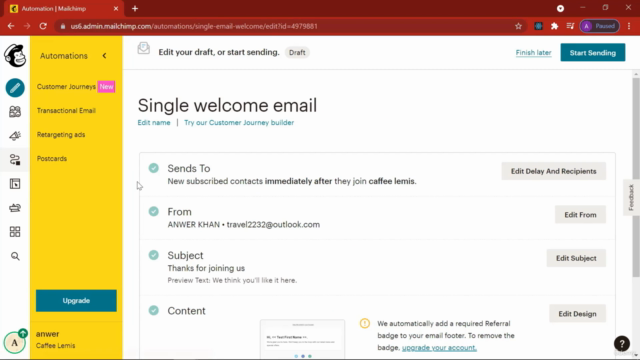Click the Content green checkmark
This screenshot has height=360, width=640.
tap(153, 311)
